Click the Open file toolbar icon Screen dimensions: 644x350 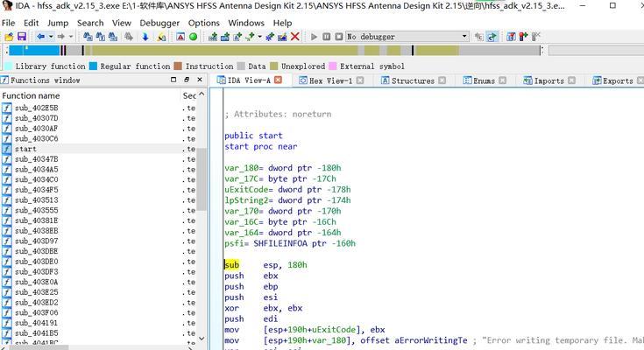click(x=9, y=37)
